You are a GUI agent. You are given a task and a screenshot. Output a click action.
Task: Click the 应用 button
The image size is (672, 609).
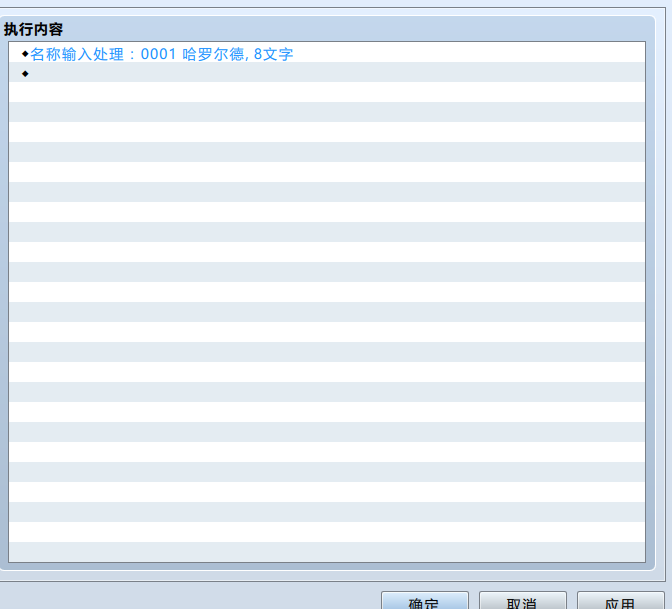(621, 601)
